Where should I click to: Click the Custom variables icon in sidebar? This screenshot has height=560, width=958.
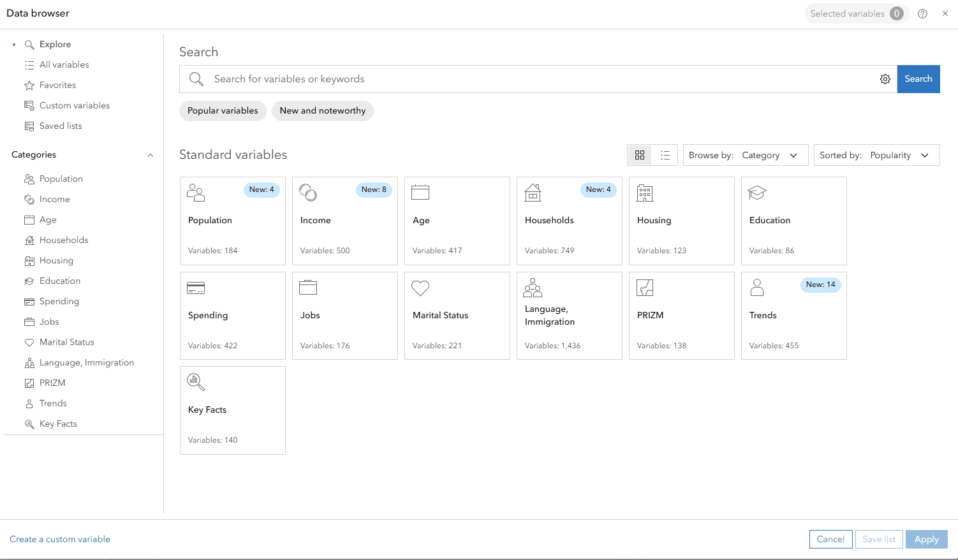tap(29, 106)
